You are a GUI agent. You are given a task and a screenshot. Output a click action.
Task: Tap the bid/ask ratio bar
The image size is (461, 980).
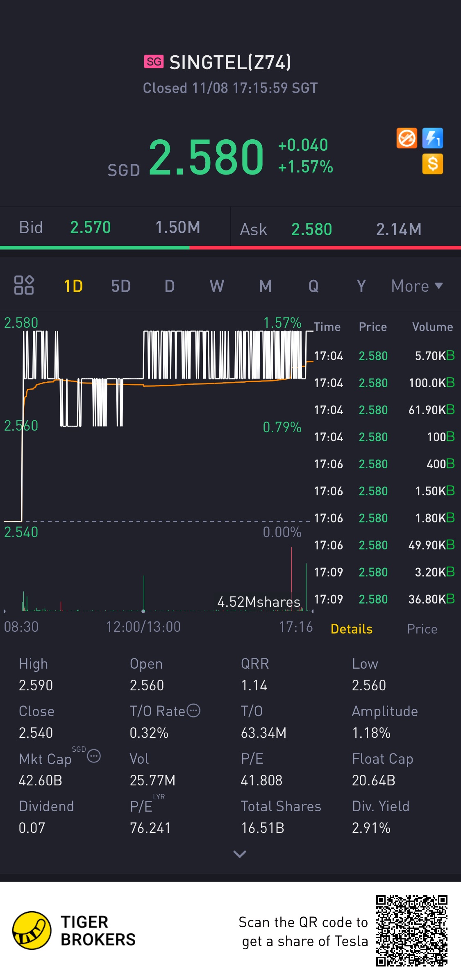[230, 247]
